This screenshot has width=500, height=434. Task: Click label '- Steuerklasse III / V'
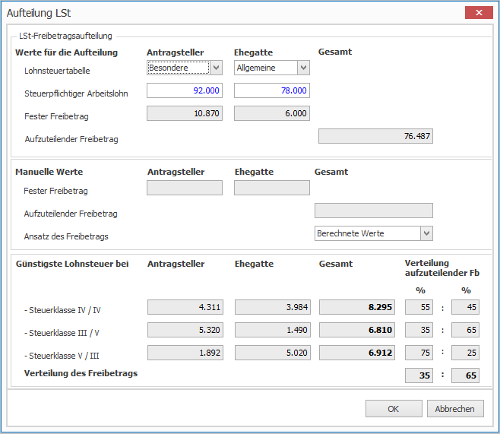point(62,333)
